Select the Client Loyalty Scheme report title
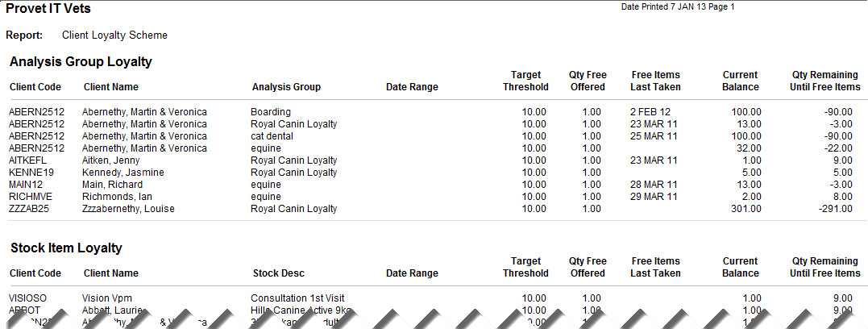The width and height of the screenshot is (868, 329). click(114, 35)
